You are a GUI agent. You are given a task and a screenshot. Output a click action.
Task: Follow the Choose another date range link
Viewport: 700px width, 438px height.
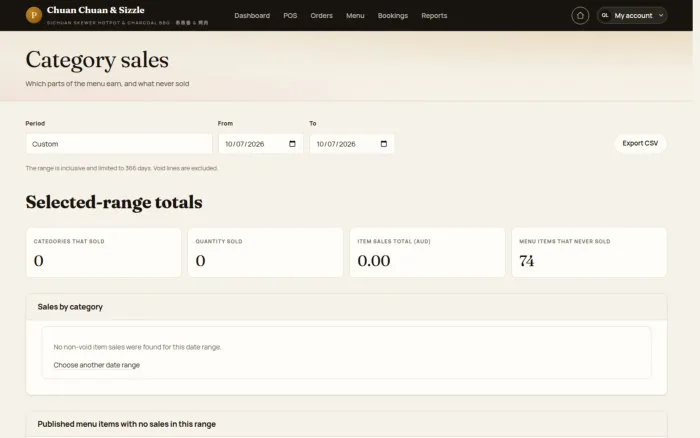click(96, 365)
